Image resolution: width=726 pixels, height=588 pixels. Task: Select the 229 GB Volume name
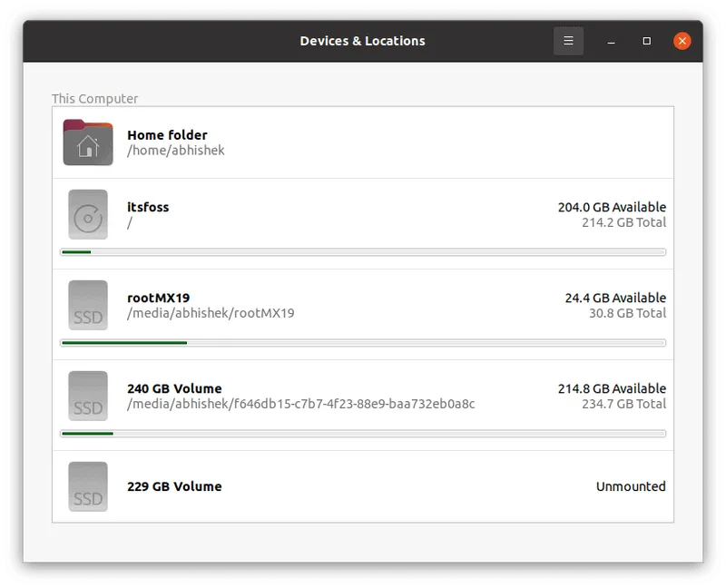coord(174,486)
